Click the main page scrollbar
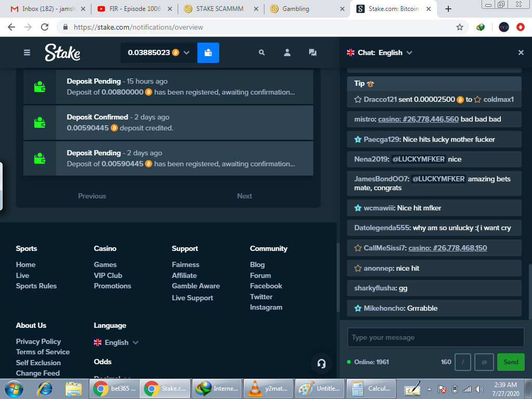Screen dimensions: 532x399 (x=338, y=277)
